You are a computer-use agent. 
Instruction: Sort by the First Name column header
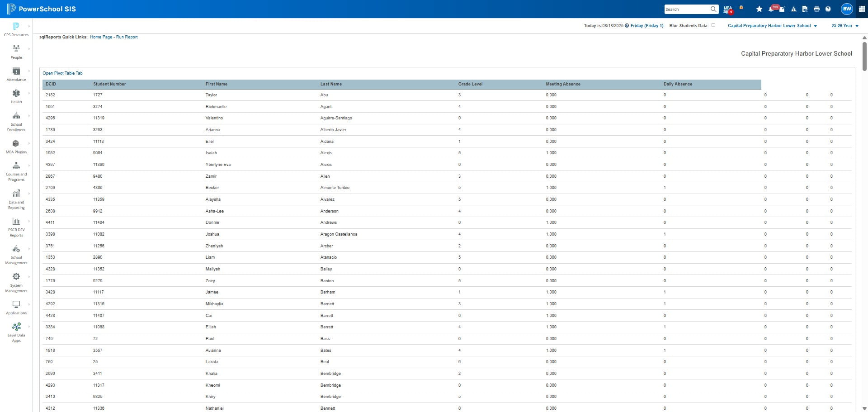(x=217, y=84)
